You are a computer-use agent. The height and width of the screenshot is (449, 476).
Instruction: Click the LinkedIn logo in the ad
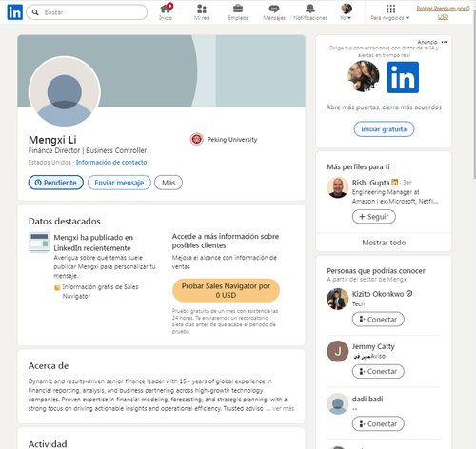click(403, 77)
